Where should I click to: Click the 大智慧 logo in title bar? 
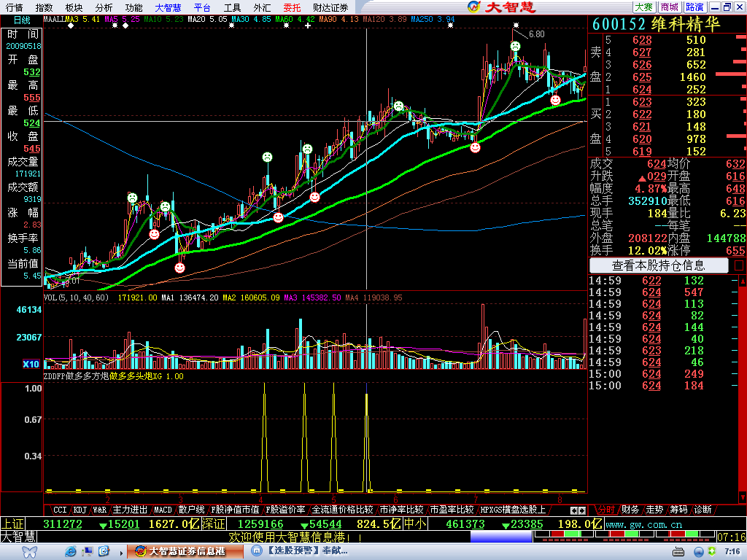click(502, 7)
